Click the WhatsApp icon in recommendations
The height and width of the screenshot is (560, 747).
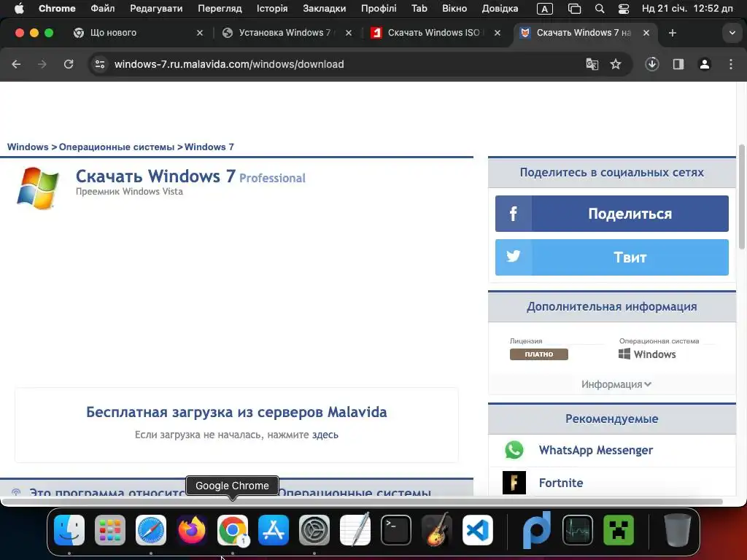click(514, 450)
